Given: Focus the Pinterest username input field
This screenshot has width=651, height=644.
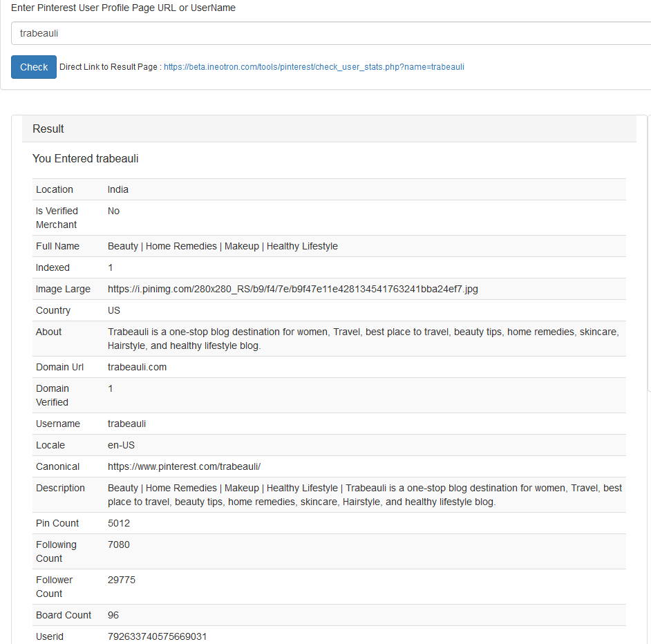Looking at the screenshot, I should [331, 33].
